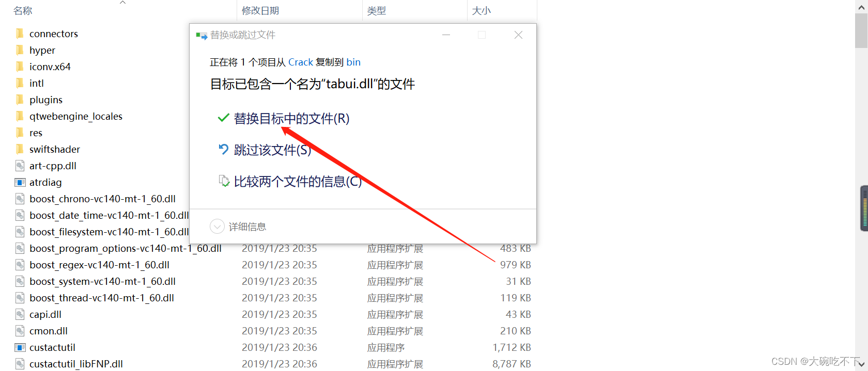
Task: Click the boost_program_options dll file icon
Action: (x=20, y=248)
